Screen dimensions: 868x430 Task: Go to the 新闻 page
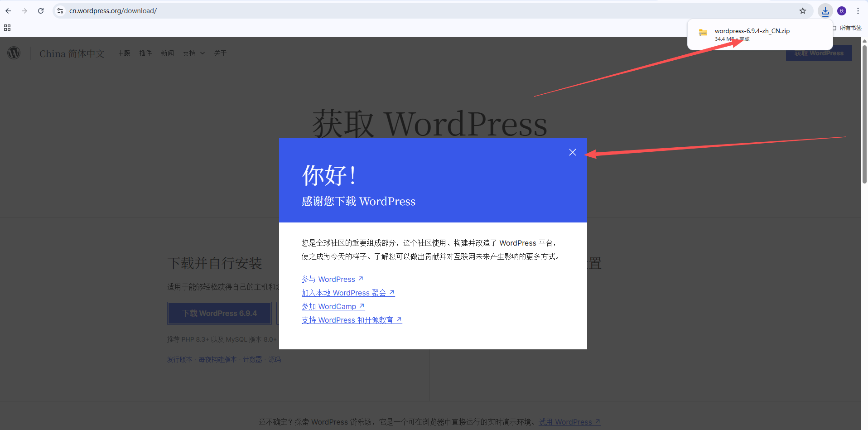coord(167,53)
